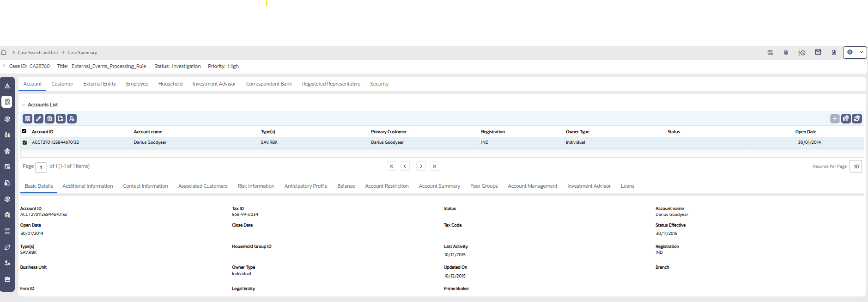Go to the previous page of accounts
Screen dimensions: 868x302
[x=405, y=166]
